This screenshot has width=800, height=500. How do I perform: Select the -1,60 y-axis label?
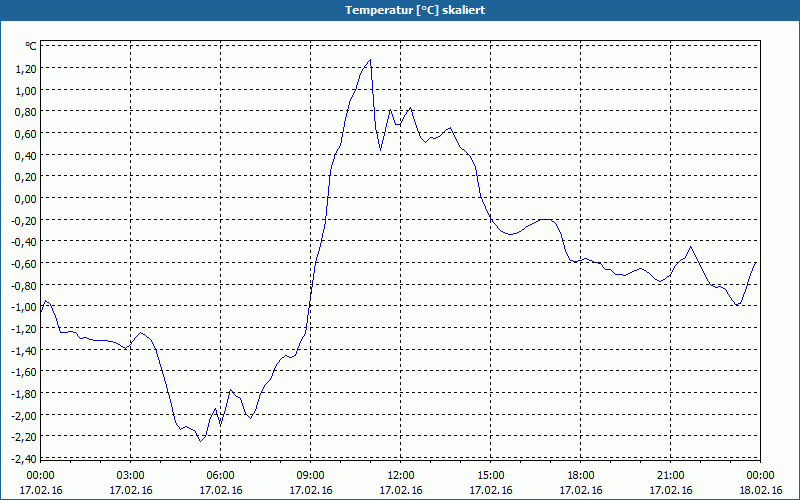pyautogui.click(x=24, y=372)
